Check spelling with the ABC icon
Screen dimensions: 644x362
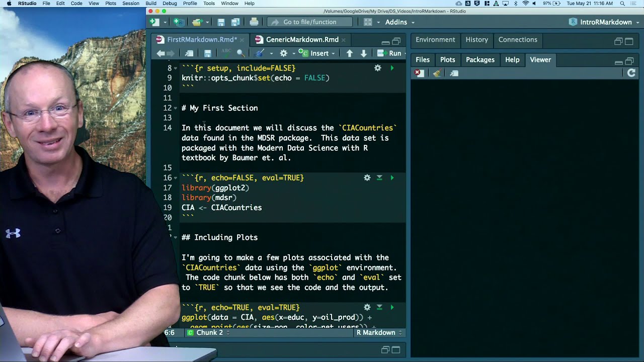coord(226,53)
